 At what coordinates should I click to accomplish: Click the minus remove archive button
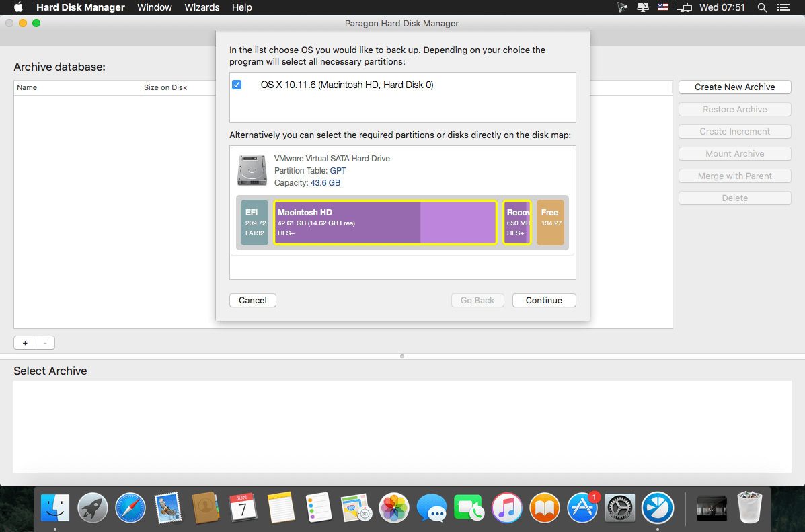[45, 343]
